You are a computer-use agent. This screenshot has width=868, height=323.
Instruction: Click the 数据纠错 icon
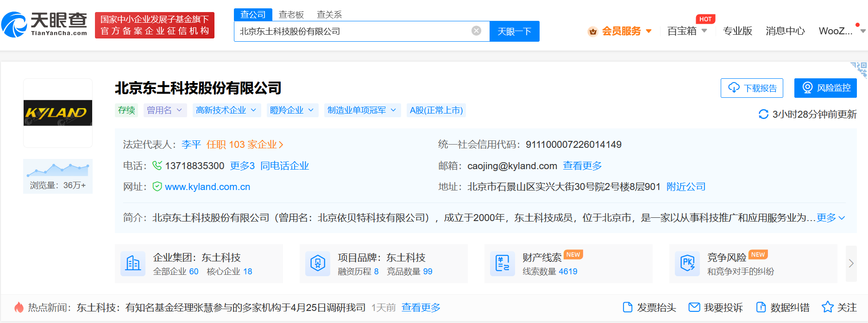click(761, 307)
